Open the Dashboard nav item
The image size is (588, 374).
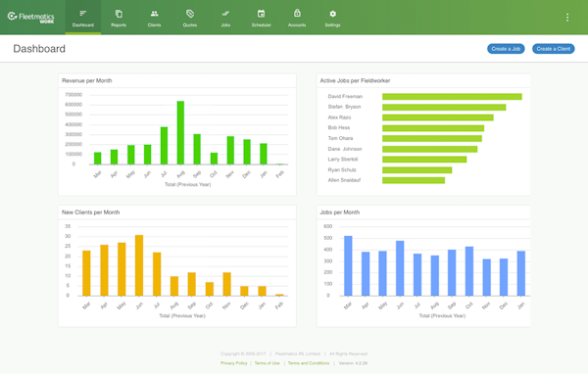[x=83, y=18]
